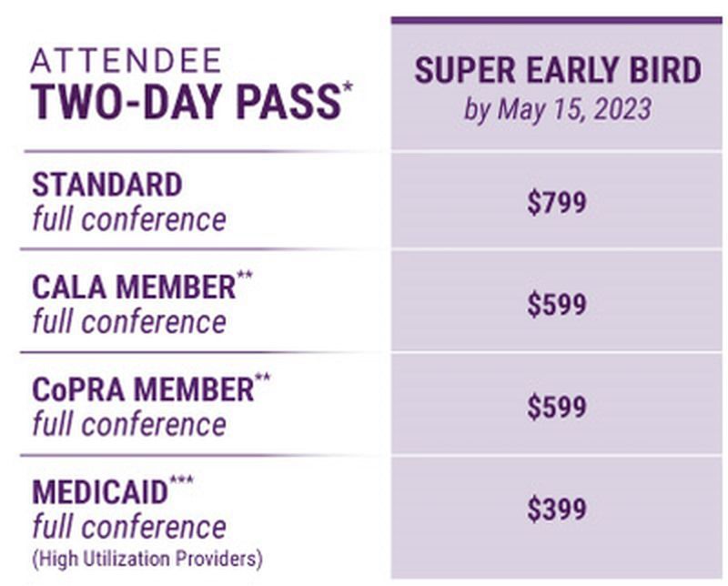Click the 'by May 15, 2023' deadline text
Image resolution: width=728 pixels, height=586 pixels.
(x=558, y=109)
